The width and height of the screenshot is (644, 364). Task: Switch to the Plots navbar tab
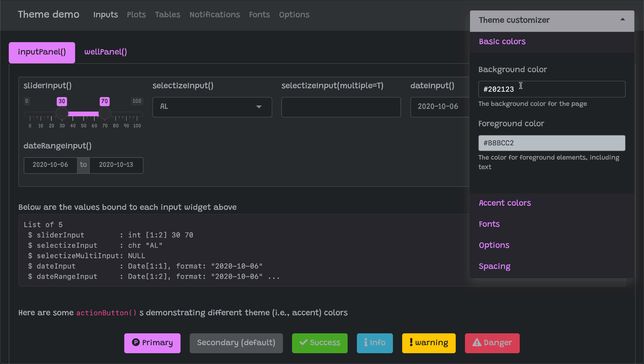click(x=136, y=15)
